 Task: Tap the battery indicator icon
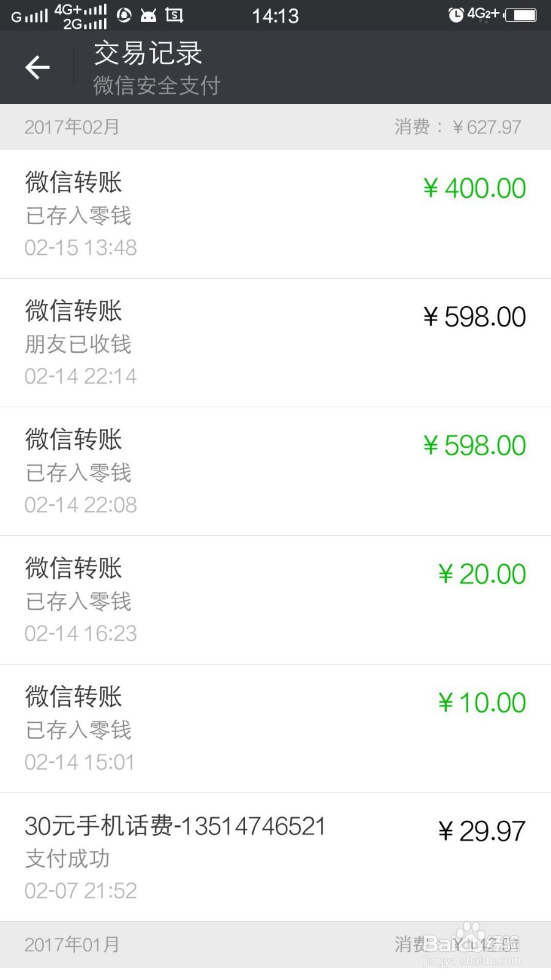click(521, 15)
